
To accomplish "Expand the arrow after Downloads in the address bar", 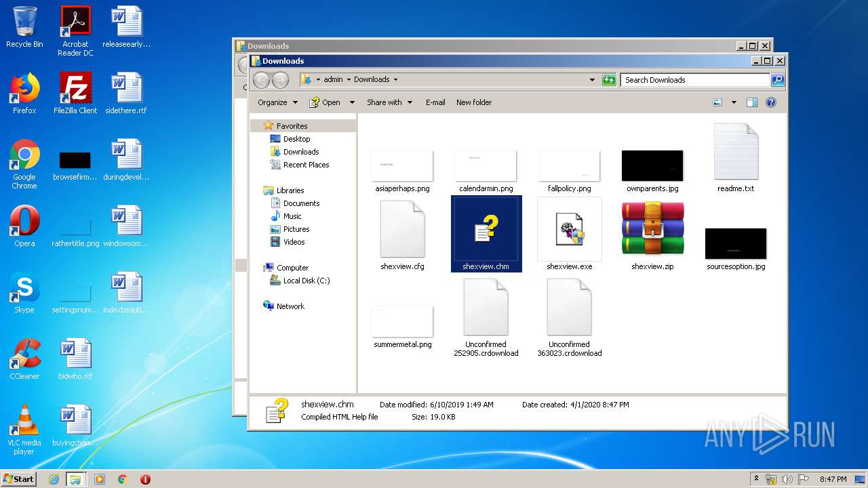I will 395,79.
